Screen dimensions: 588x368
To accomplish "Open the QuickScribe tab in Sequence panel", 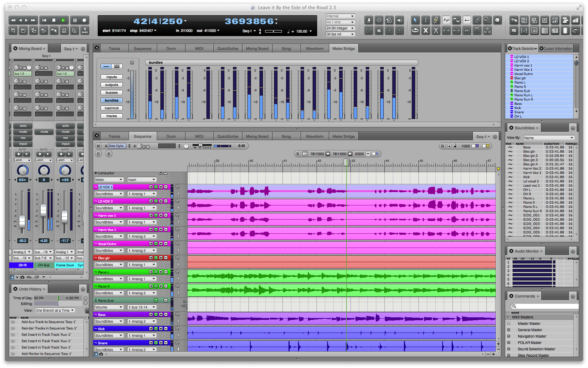I will click(x=228, y=136).
